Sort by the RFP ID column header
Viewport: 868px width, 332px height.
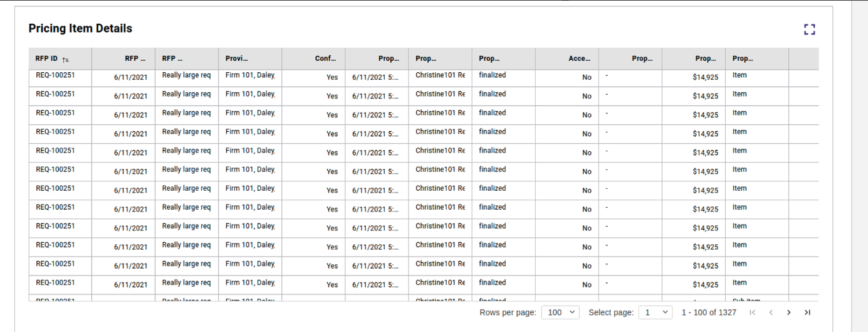click(x=60, y=58)
